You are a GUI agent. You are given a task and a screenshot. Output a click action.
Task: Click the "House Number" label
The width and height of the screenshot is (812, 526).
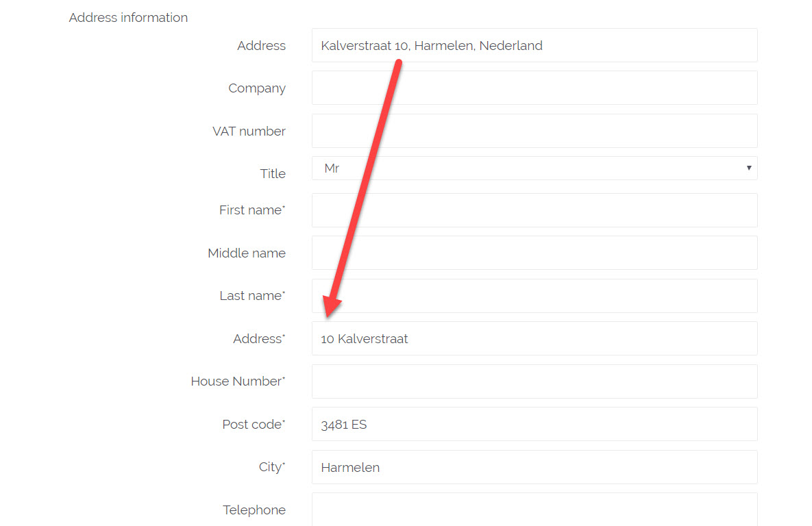tap(237, 381)
